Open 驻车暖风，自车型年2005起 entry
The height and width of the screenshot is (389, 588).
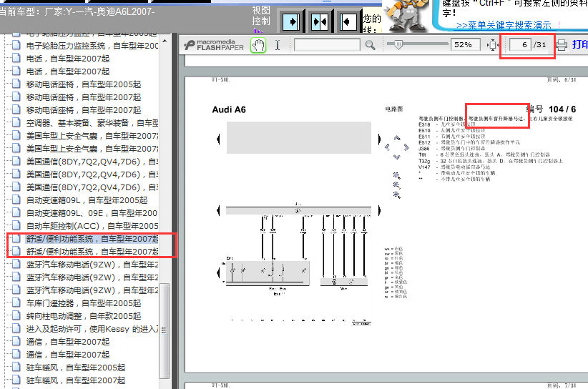[75, 368]
